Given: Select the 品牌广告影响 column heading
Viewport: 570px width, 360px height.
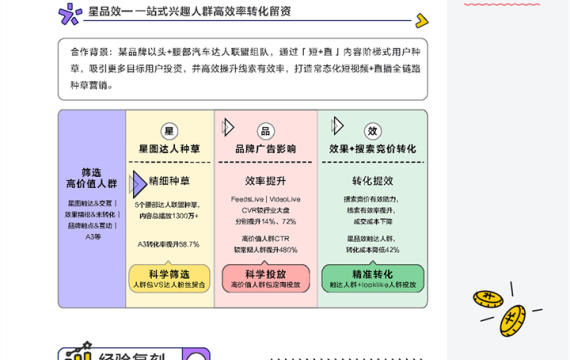Looking at the screenshot, I should [266, 149].
